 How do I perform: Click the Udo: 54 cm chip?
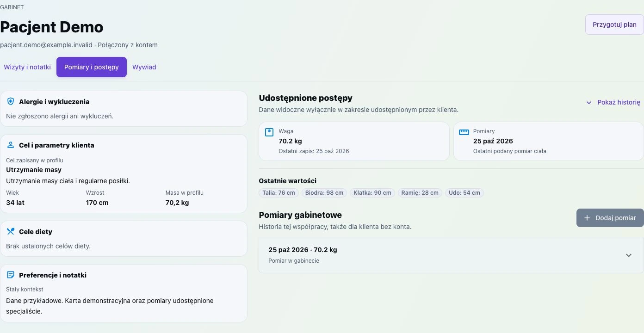pos(464,193)
